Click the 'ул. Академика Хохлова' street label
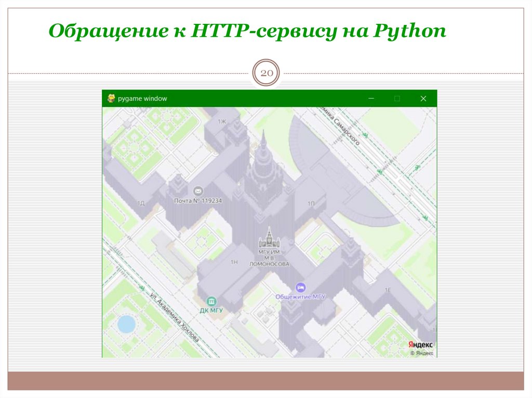 (x=174, y=317)
